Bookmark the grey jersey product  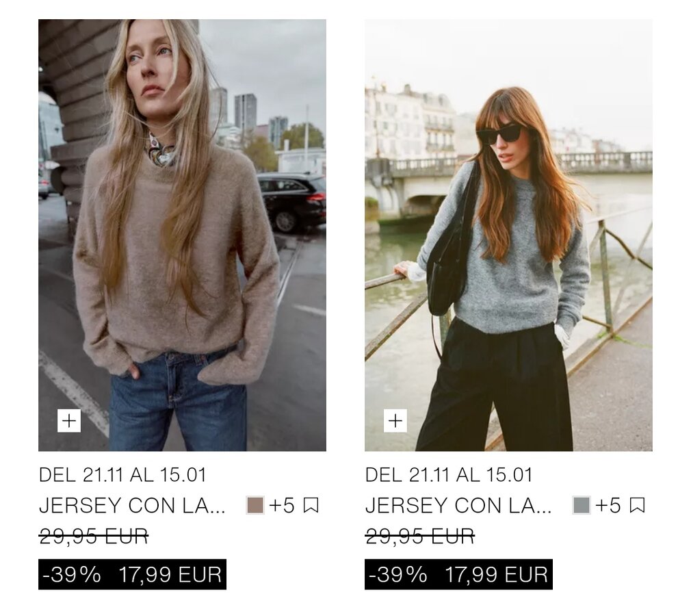click(x=637, y=505)
